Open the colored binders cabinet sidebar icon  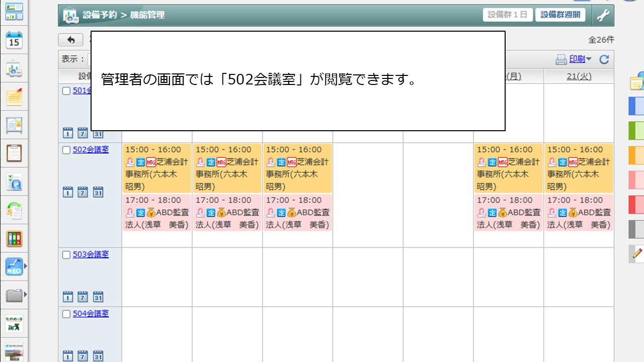[14, 239]
